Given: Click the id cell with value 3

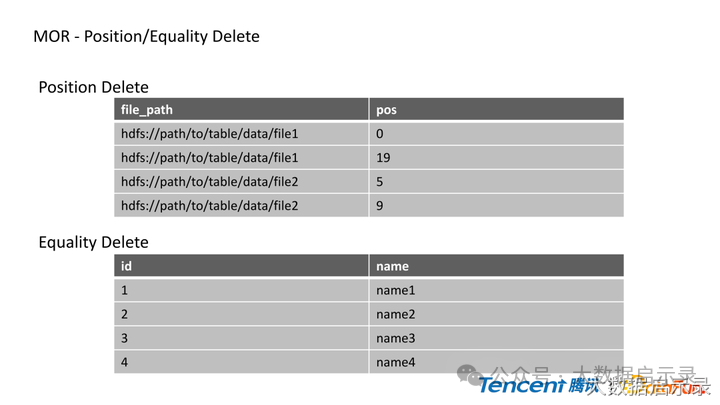Looking at the screenshot, I should pyautogui.click(x=241, y=338).
